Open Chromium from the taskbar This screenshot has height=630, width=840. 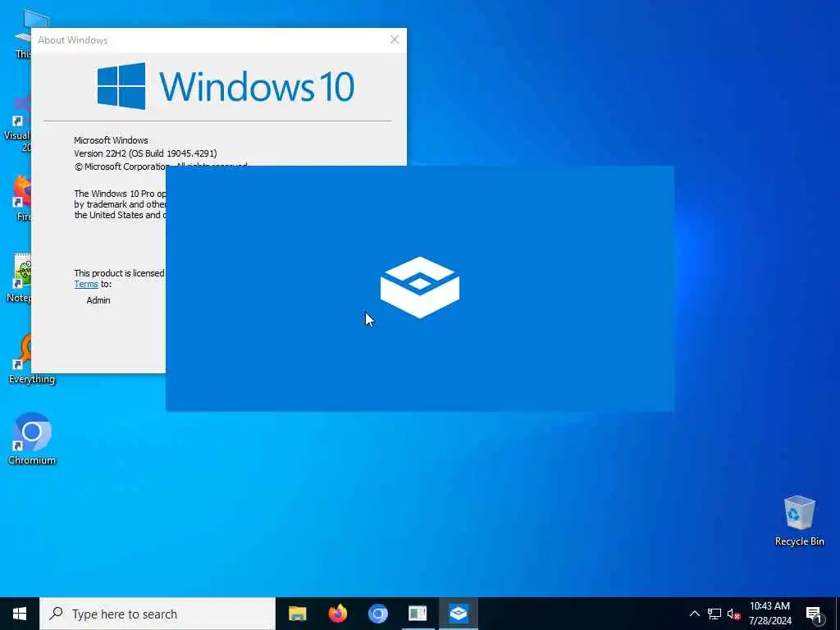[377, 614]
